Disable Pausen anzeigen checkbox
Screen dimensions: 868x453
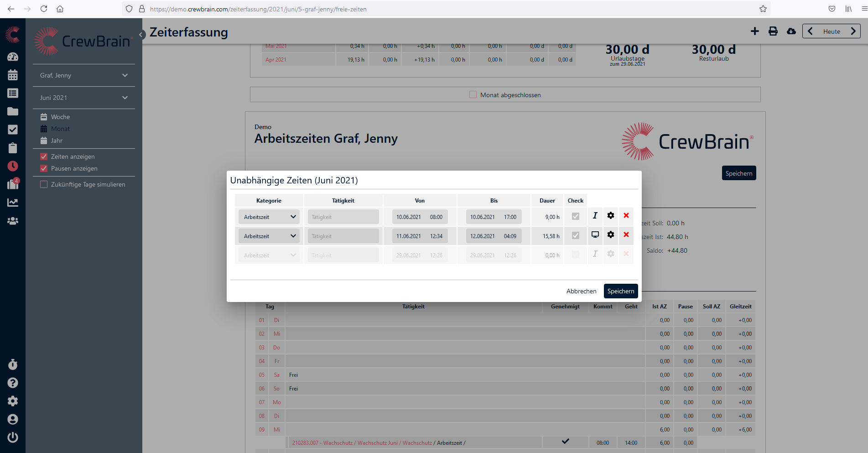(x=44, y=168)
